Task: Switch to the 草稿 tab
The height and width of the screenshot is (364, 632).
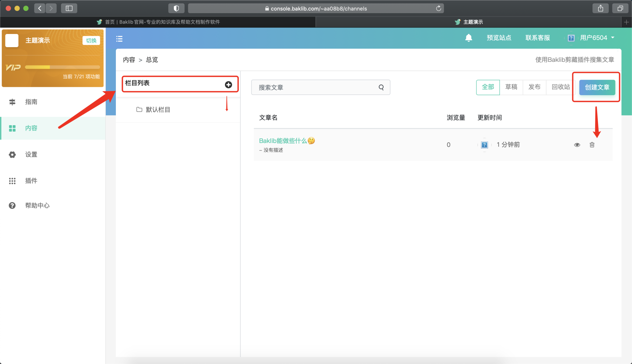Action: click(x=511, y=87)
